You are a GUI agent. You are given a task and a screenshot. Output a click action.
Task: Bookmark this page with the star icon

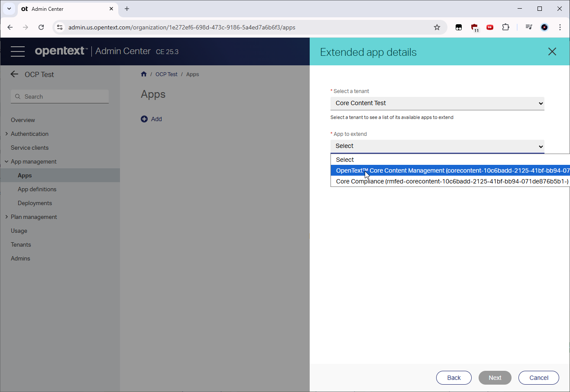pyautogui.click(x=437, y=27)
